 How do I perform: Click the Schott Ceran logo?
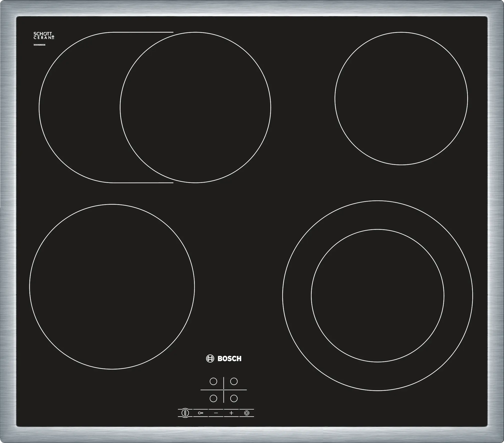coord(44,35)
